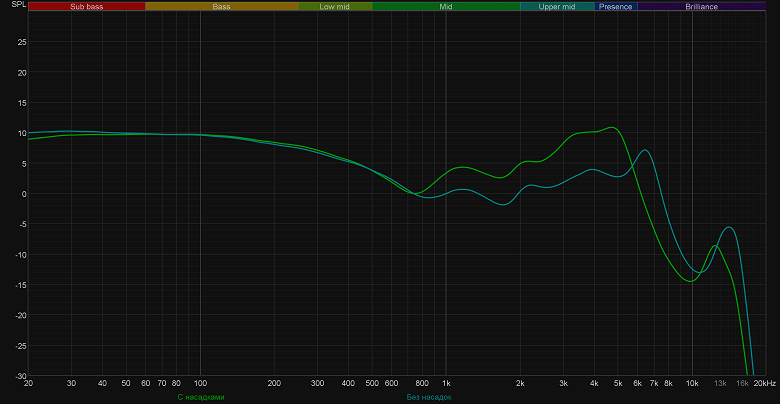Click the 1k frequency label
Viewport: 780px width, 404px height.
pos(446,383)
